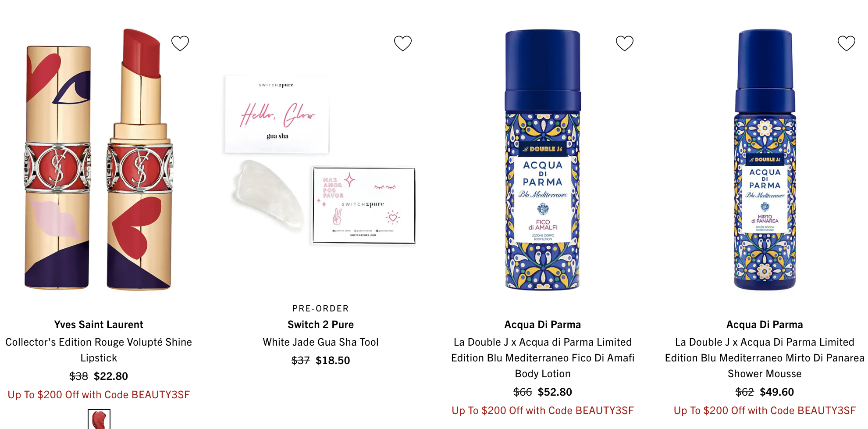Add Fico Di Amalfi Body Lotion to favorites
Viewport: 868px width, 429px height.
(624, 43)
